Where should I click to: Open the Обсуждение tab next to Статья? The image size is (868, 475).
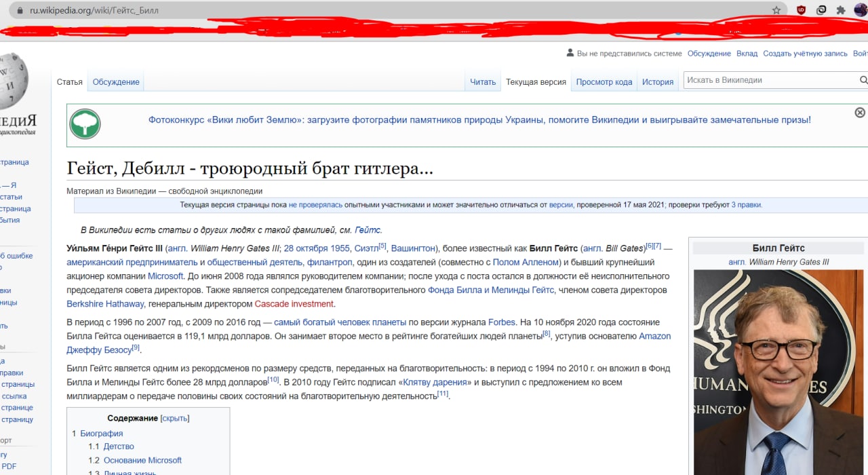116,82
